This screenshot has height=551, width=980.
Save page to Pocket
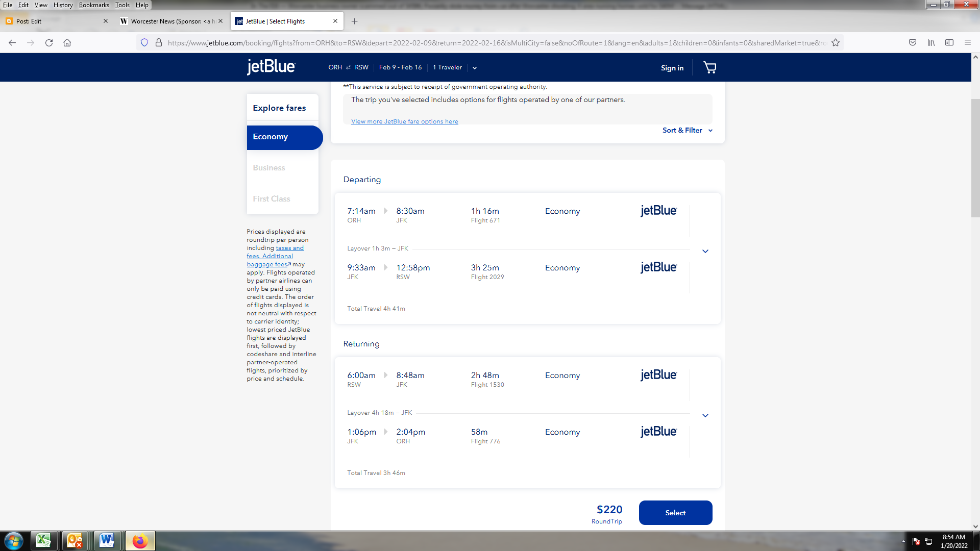(913, 43)
